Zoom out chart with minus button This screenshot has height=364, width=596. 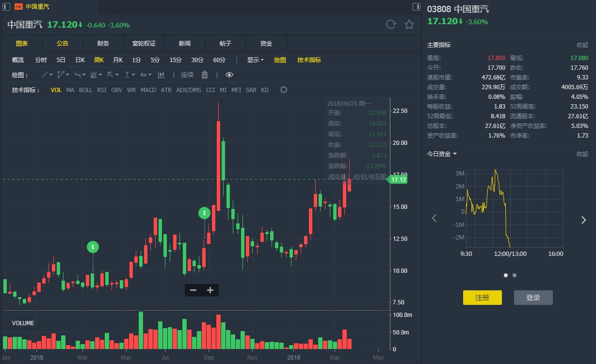[193, 290]
